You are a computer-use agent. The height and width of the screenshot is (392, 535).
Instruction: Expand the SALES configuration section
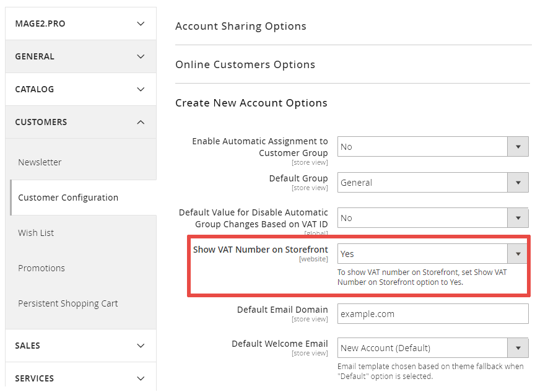coord(80,346)
